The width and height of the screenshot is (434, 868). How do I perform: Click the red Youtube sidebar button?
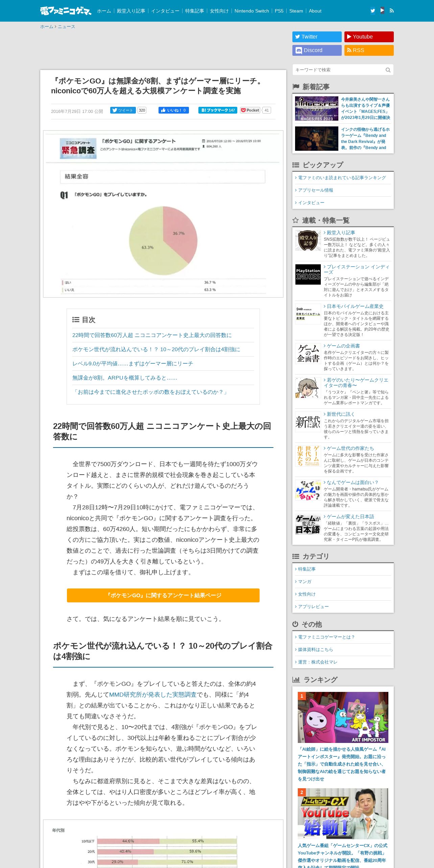pos(369,37)
